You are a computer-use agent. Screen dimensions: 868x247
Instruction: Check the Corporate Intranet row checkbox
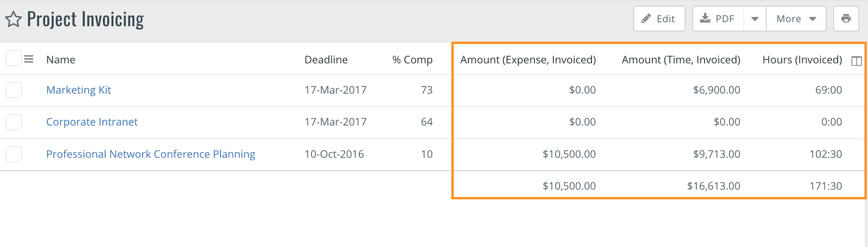[x=14, y=122]
